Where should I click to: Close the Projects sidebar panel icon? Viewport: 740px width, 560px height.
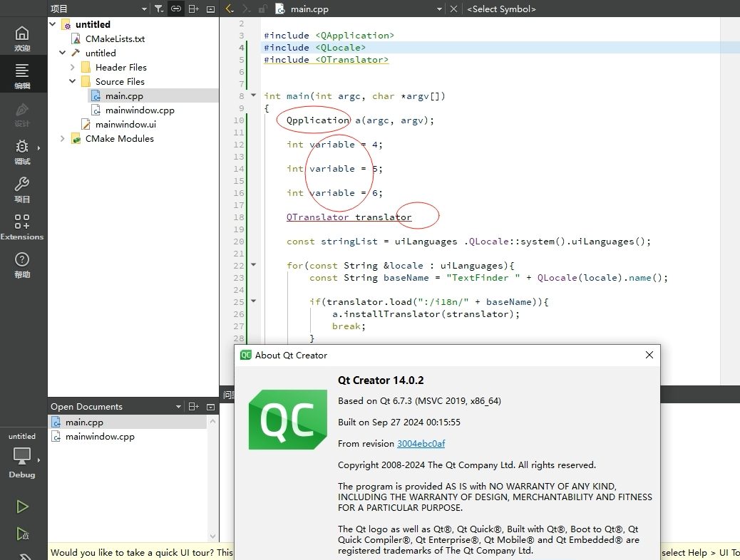211,9
